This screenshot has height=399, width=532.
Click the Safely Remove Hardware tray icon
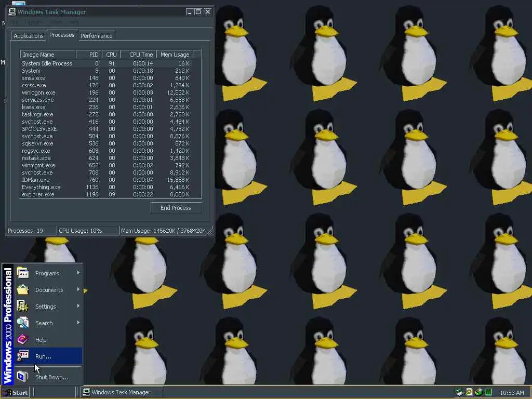[459, 392]
